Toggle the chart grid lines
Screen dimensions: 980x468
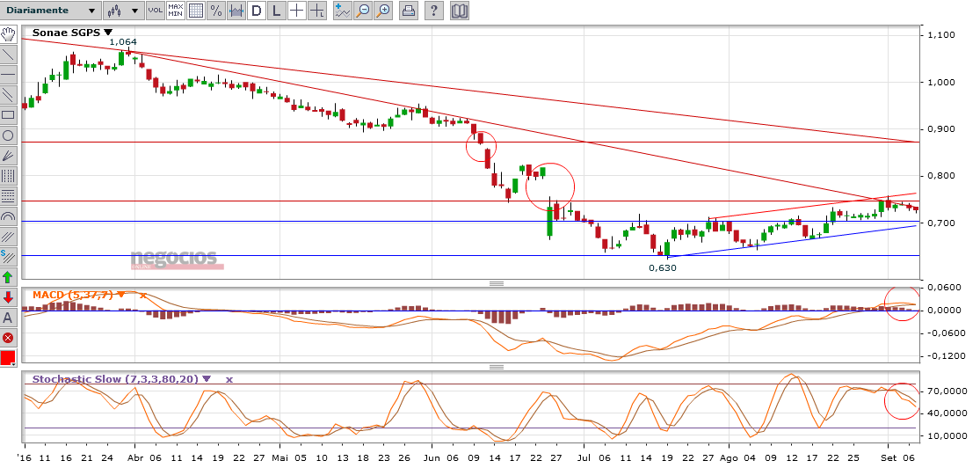[x=196, y=10]
